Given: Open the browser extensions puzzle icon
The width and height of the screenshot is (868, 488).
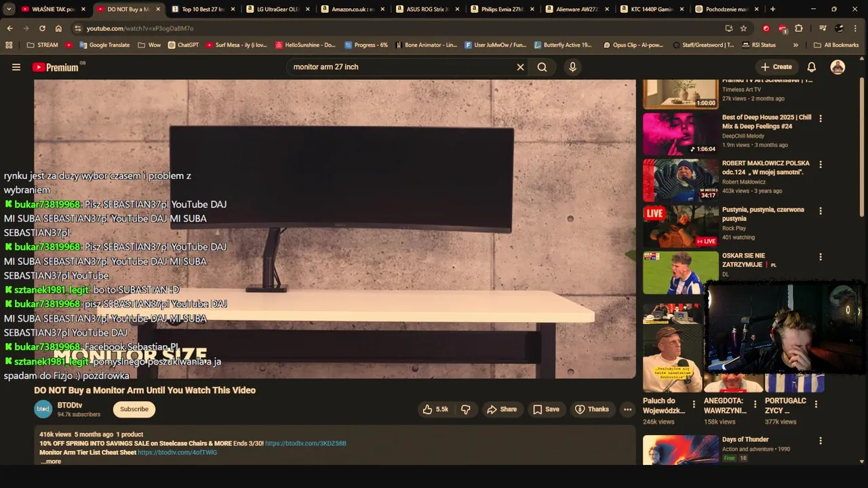Looking at the screenshot, I should pos(799,28).
